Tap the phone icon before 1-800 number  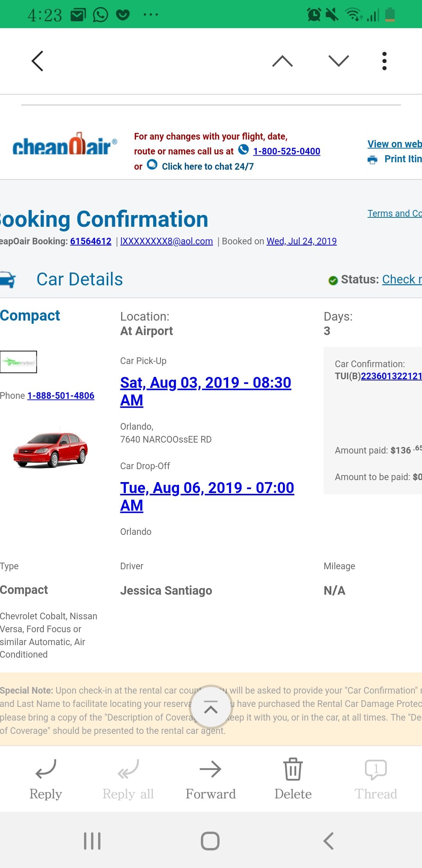(243, 149)
